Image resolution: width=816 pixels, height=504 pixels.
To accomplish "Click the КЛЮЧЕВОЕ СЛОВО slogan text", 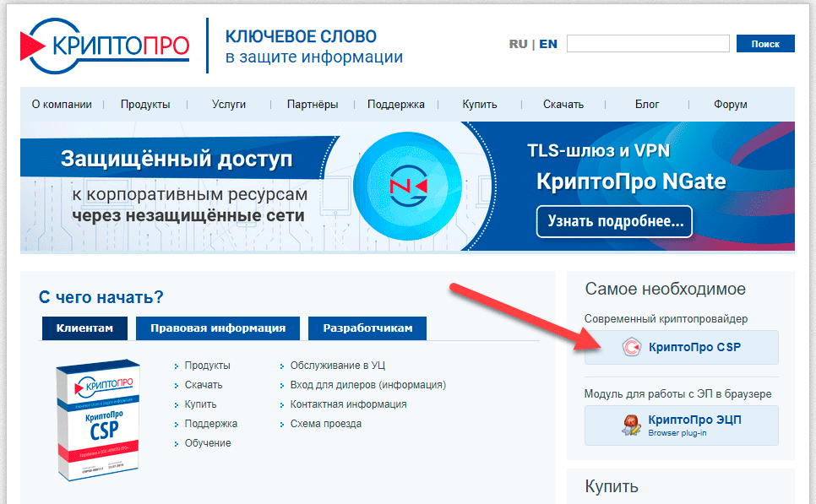I will [x=301, y=37].
